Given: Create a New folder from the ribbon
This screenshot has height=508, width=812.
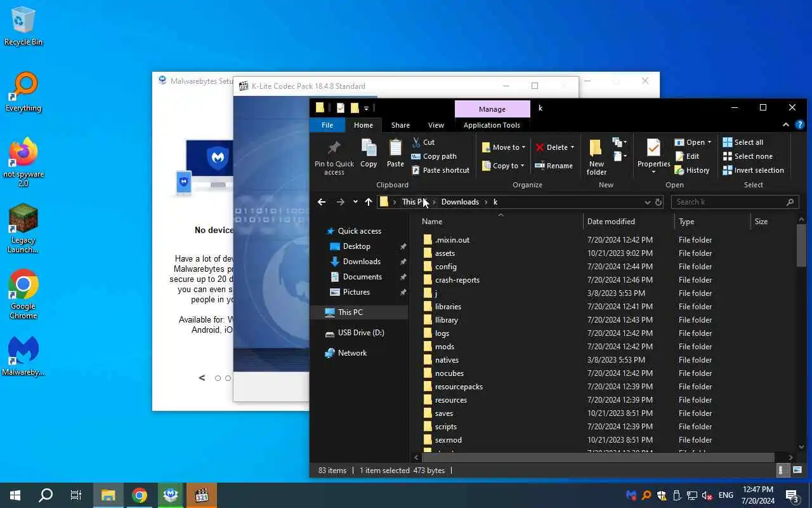Looking at the screenshot, I should pyautogui.click(x=596, y=157).
